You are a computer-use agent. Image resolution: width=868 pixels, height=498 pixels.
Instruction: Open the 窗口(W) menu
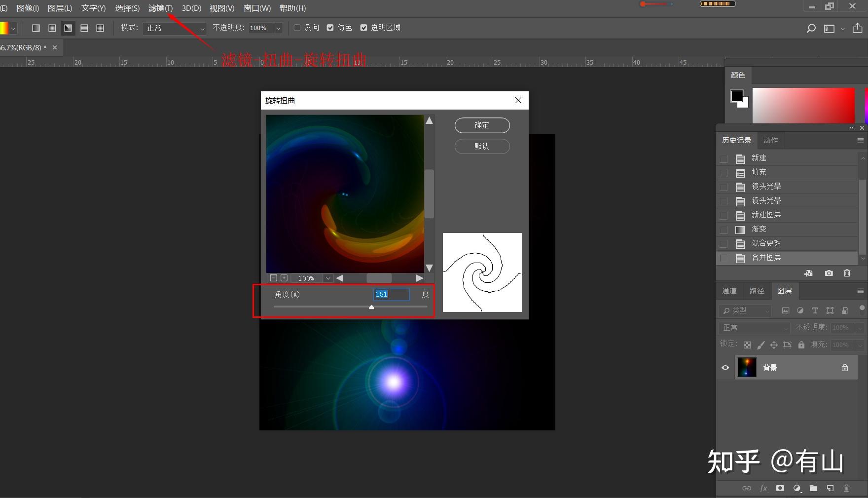point(257,8)
